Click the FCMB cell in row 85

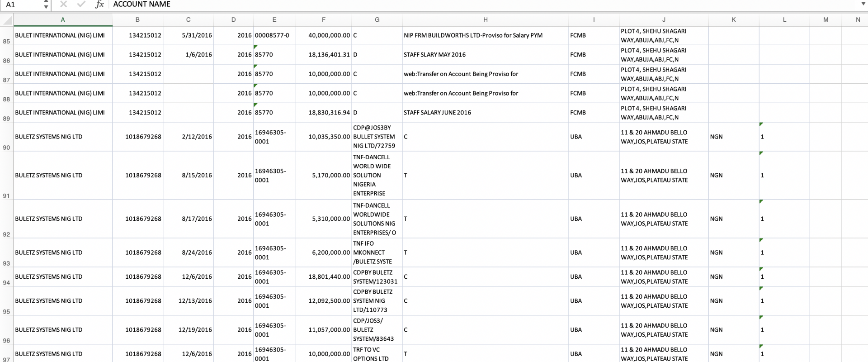594,35
